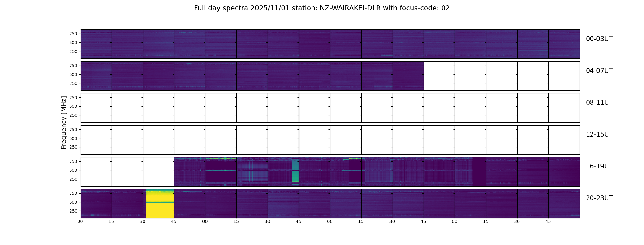Click the leftmost "15" time-axis tick label
The image size is (644, 245).
111,222
